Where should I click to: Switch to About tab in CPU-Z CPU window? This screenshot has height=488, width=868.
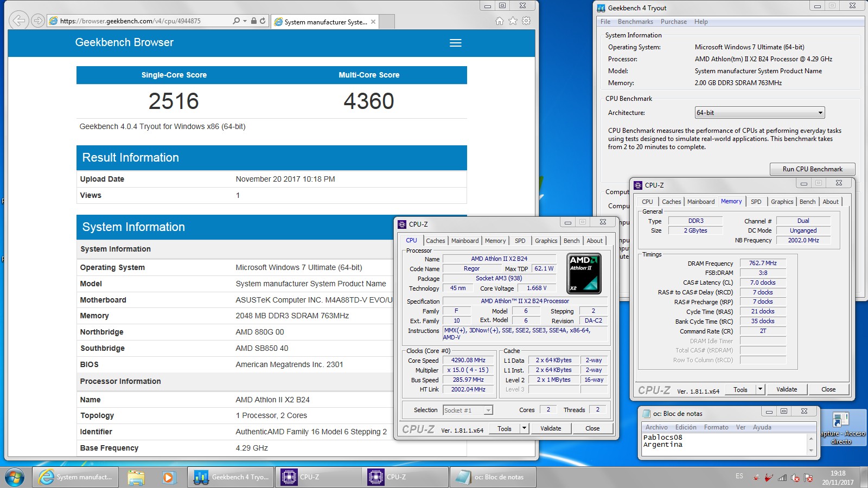click(x=595, y=241)
